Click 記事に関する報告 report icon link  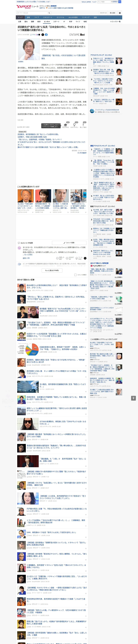[24, 127]
